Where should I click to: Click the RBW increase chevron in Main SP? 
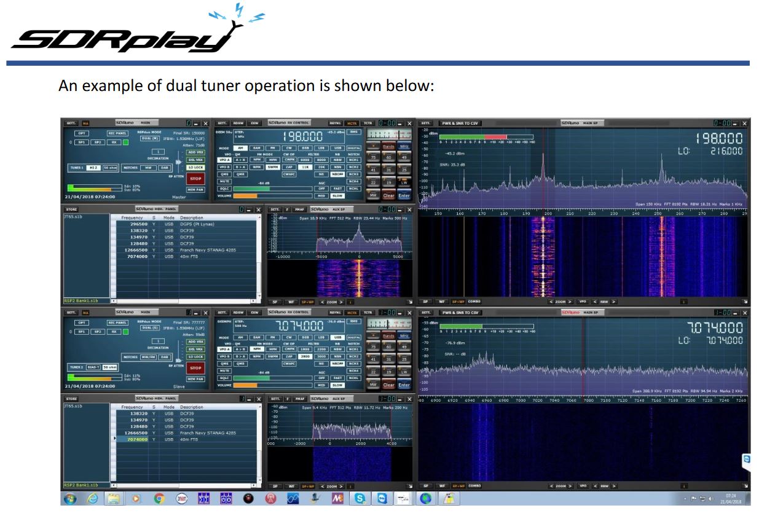(x=613, y=301)
